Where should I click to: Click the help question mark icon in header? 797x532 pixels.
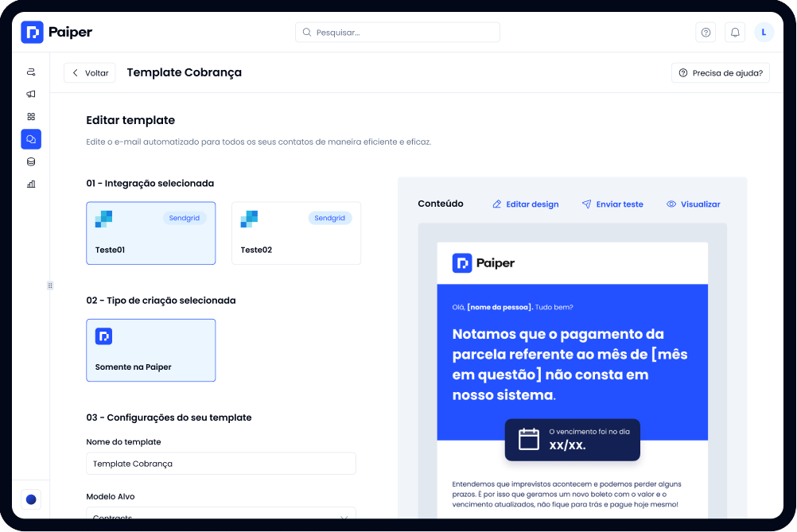tap(706, 33)
